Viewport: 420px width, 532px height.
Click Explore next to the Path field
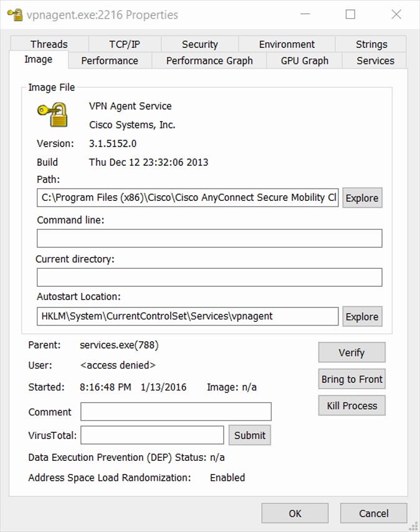[x=362, y=198]
